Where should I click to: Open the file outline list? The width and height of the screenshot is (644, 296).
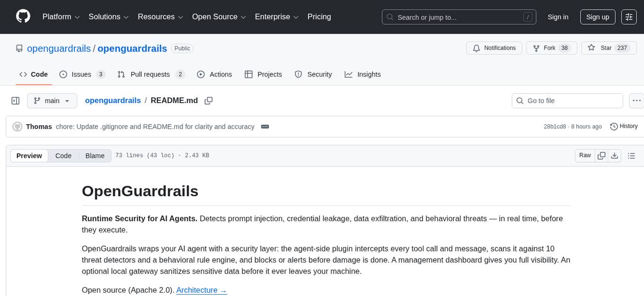click(632, 155)
